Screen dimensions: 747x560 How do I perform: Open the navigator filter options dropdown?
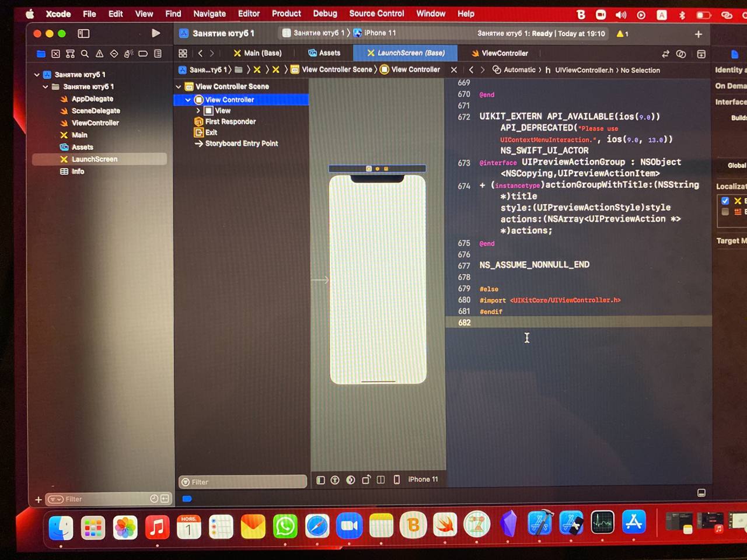[56, 499]
